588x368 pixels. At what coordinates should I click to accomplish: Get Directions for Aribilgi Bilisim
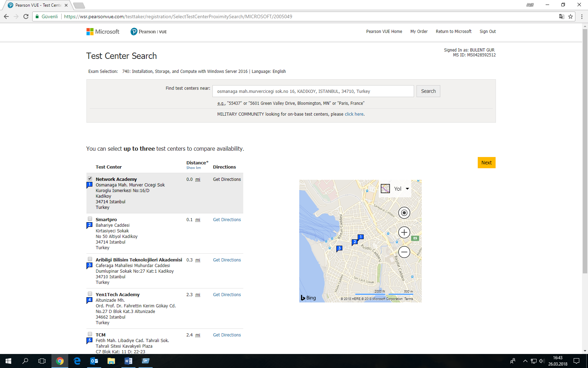(227, 260)
